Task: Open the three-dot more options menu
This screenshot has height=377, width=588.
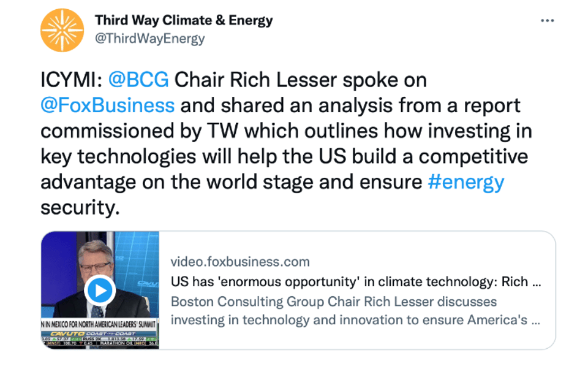Action: tap(547, 21)
